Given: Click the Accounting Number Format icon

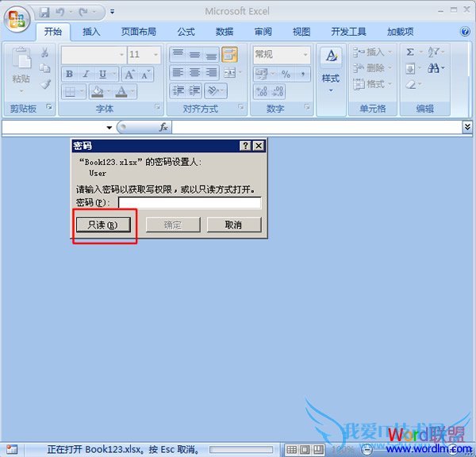Looking at the screenshot, I should pyautogui.click(x=261, y=74).
